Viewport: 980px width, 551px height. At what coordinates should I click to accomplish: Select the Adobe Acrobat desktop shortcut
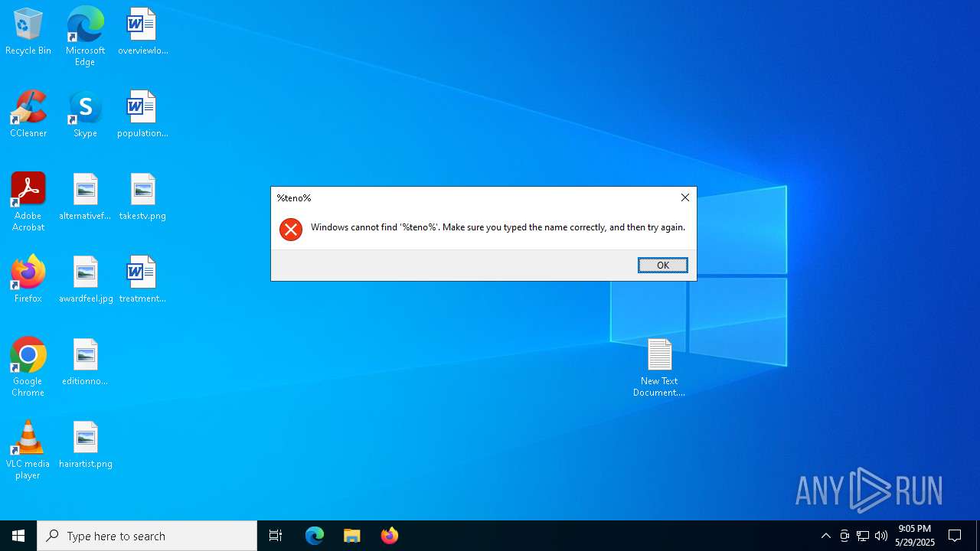pos(28,202)
